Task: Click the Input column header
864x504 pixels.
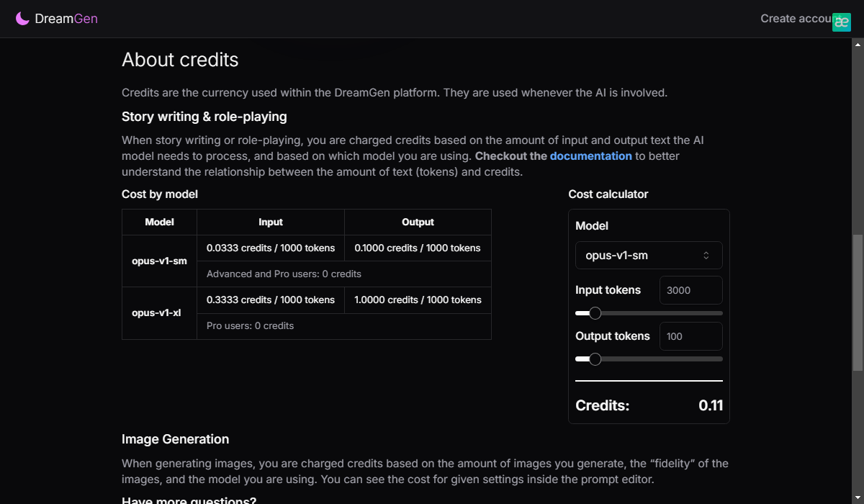Action: pos(271,222)
